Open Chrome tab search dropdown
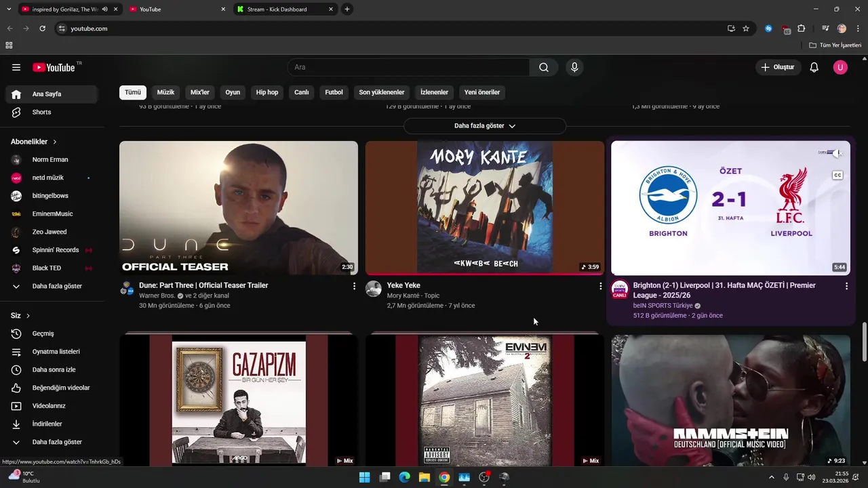This screenshot has width=868, height=488. tap(9, 9)
